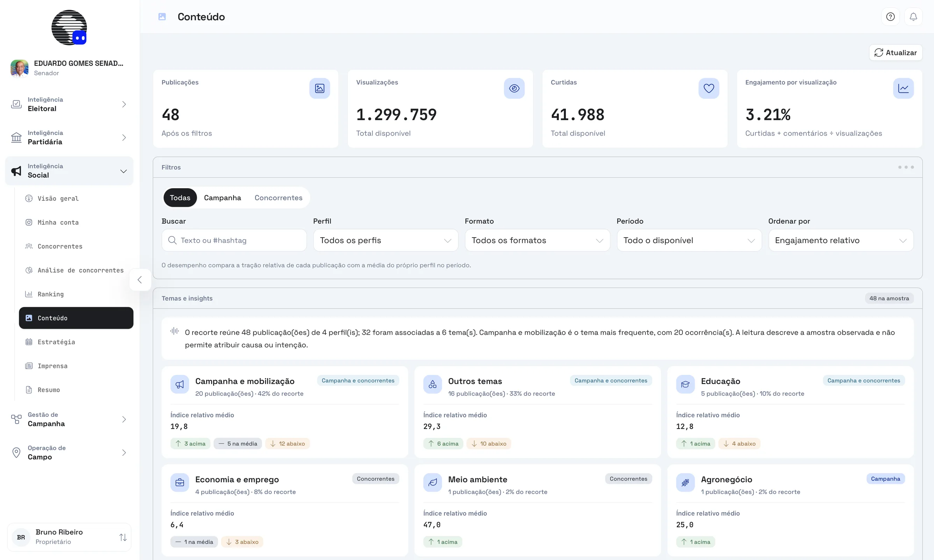Click the Curtidas heart icon
The width and height of the screenshot is (934, 560).
click(x=709, y=88)
